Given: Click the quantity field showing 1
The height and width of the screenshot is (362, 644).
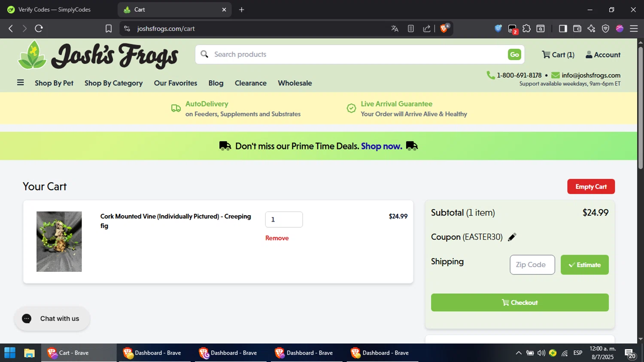Looking at the screenshot, I should point(284,219).
